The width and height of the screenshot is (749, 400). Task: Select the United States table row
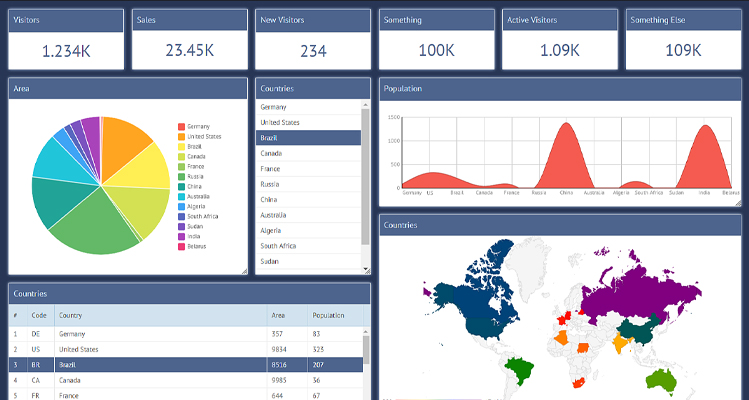pos(186,349)
